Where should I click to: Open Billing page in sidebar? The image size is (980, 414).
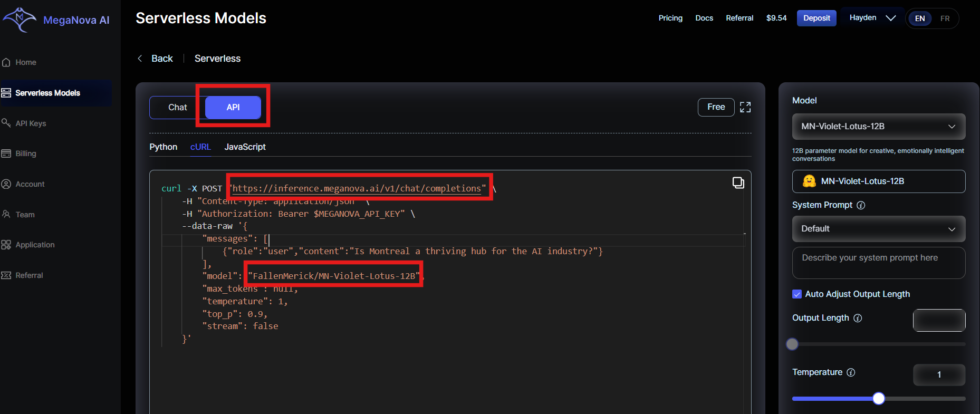pos(26,153)
